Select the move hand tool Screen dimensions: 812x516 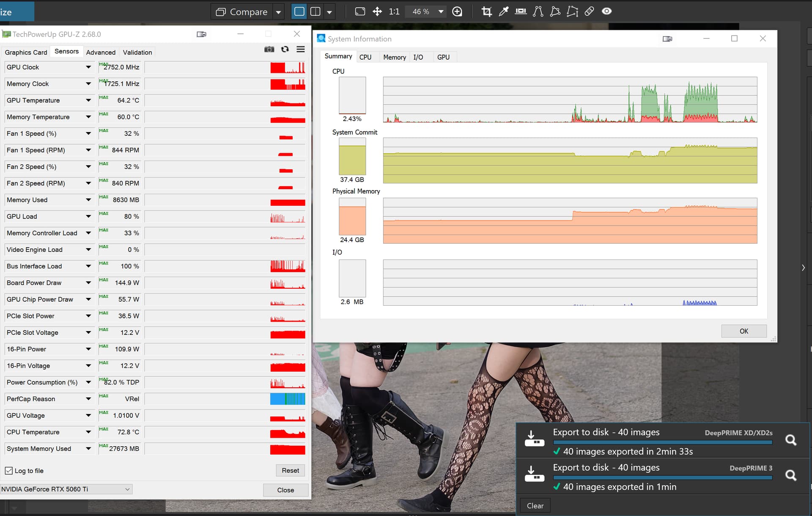pos(377,11)
